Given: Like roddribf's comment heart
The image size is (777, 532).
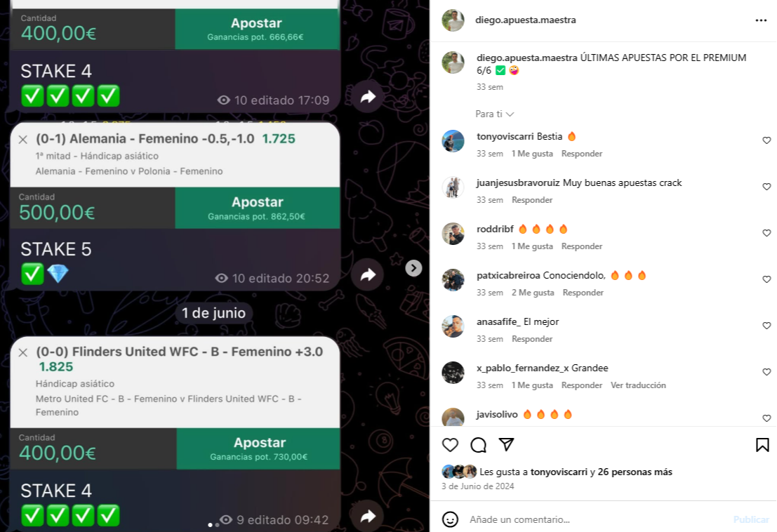Looking at the screenshot, I should click(766, 233).
